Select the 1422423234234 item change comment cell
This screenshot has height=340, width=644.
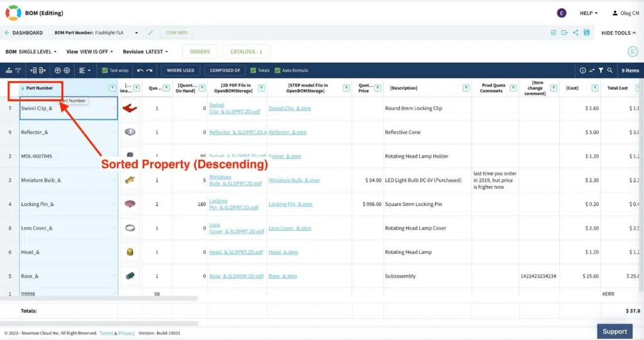click(x=538, y=277)
